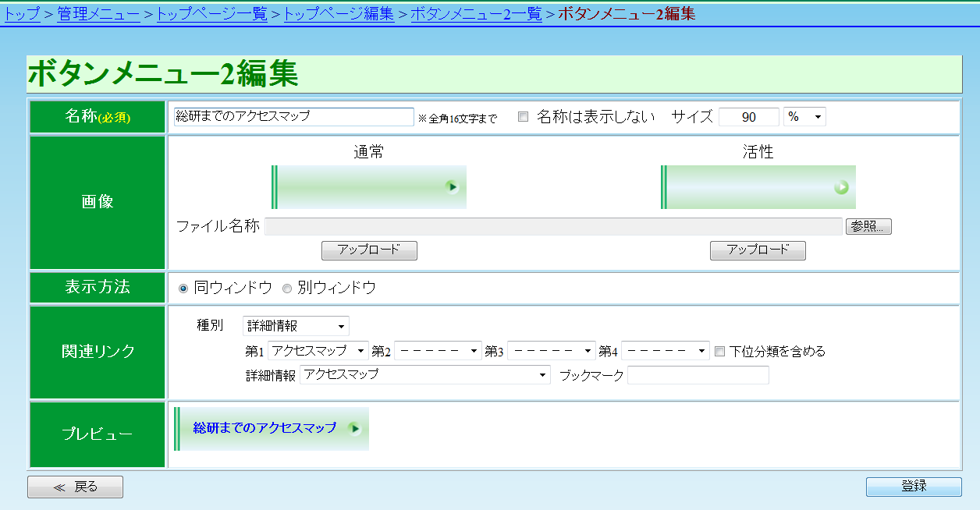Click the トップ breadcrumb link
The width and height of the screenshot is (980, 510).
coord(23,13)
